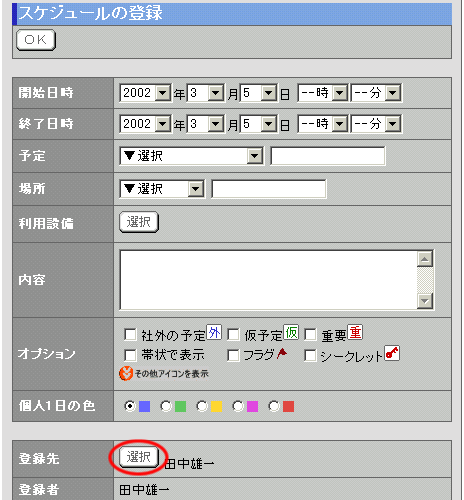Click the red key secret icon
This screenshot has height=500, width=464.
click(392, 353)
